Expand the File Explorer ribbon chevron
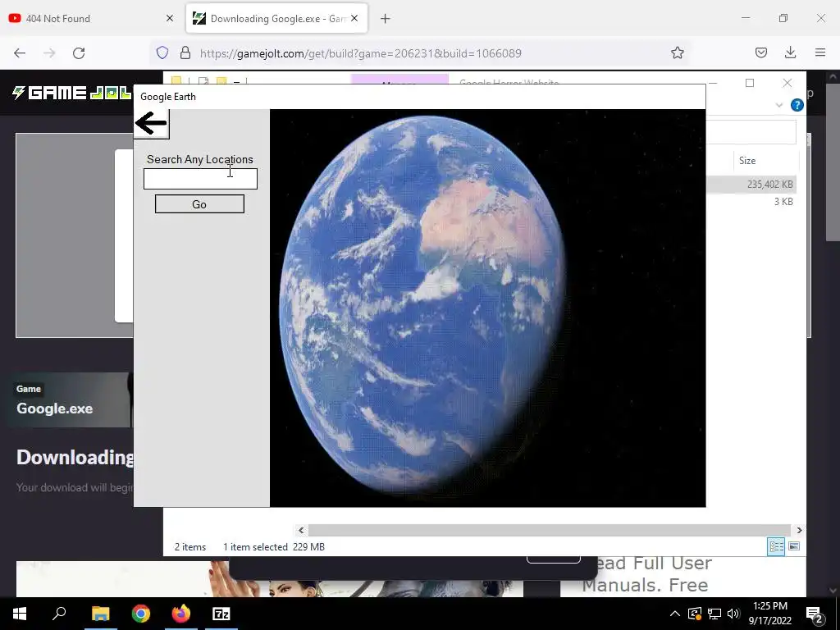 coord(779,105)
